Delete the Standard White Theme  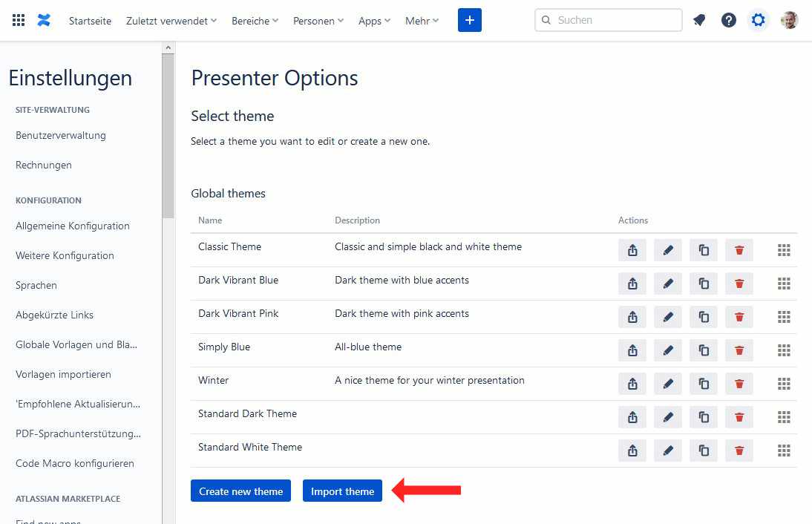pyautogui.click(x=739, y=451)
